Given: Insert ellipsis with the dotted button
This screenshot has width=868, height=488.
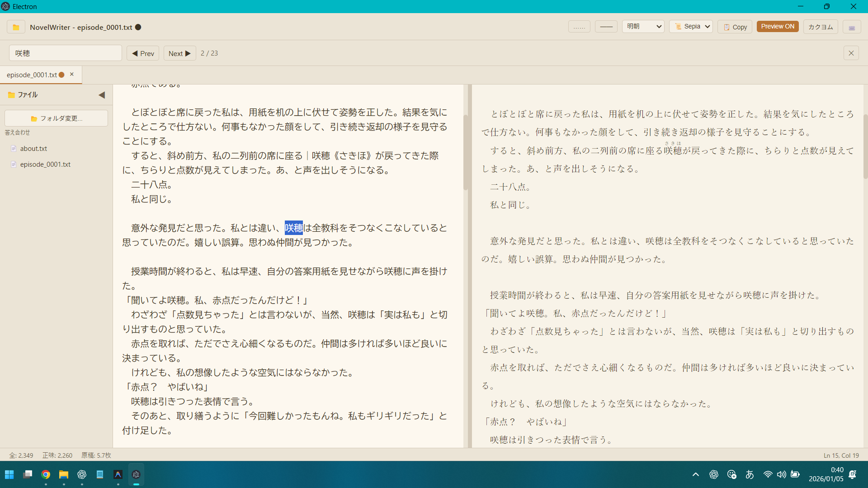Looking at the screenshot, I should (x=579, y=27).
